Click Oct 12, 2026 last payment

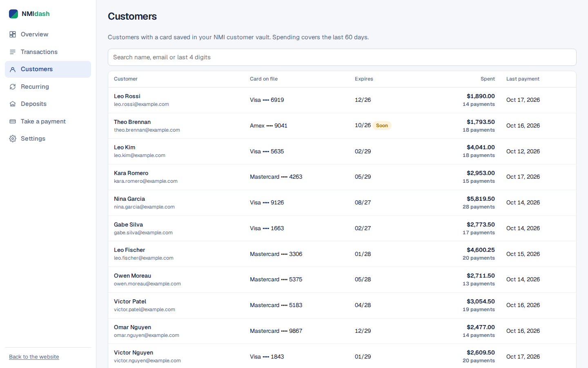(523, 151)
